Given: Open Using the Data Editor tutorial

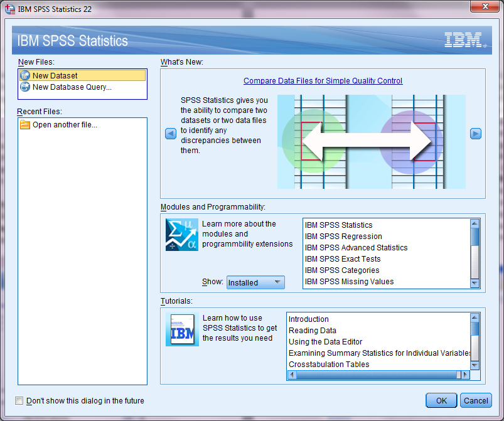Looking at the screenshot, I should pos(325,341).
